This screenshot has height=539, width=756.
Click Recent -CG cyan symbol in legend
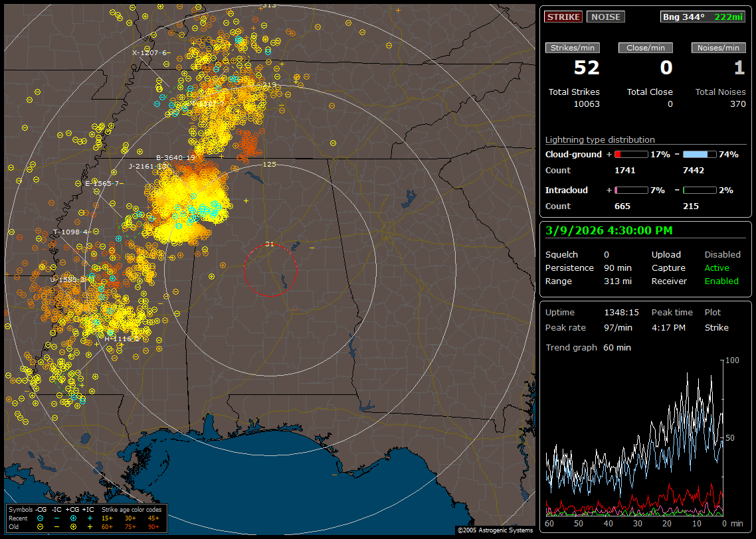pos(41,518)
